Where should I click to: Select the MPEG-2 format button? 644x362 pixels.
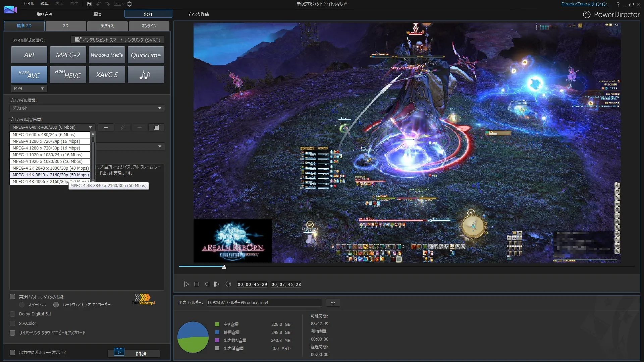(x=68, y=55)
